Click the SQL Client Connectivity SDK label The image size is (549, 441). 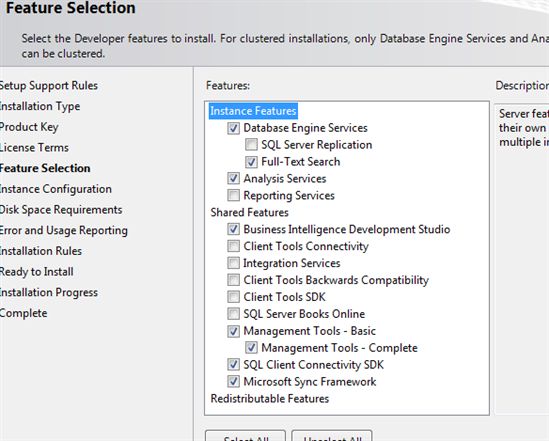click(x=313, y=365)
